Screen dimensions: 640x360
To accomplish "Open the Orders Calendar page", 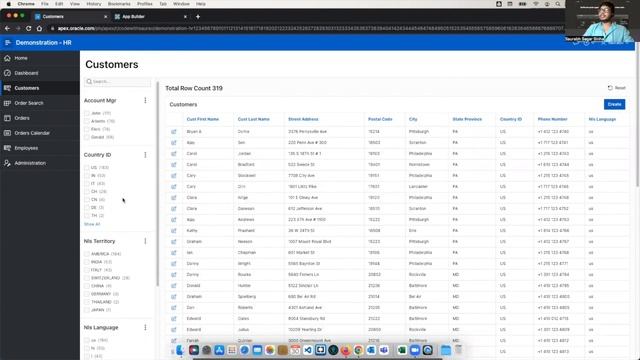I will [32, 133].
